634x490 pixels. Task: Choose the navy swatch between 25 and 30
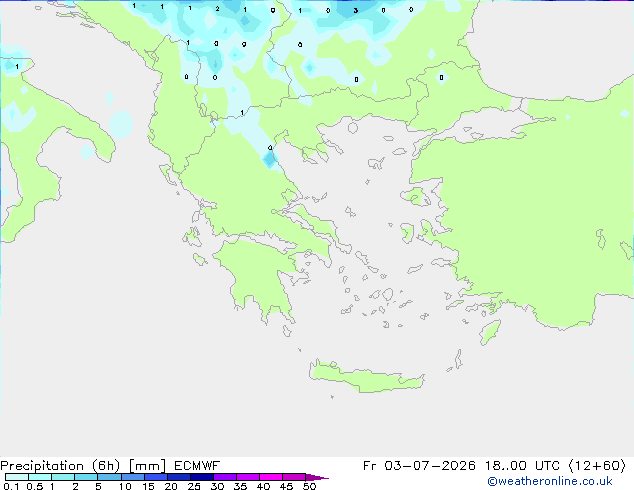(201, 477)
